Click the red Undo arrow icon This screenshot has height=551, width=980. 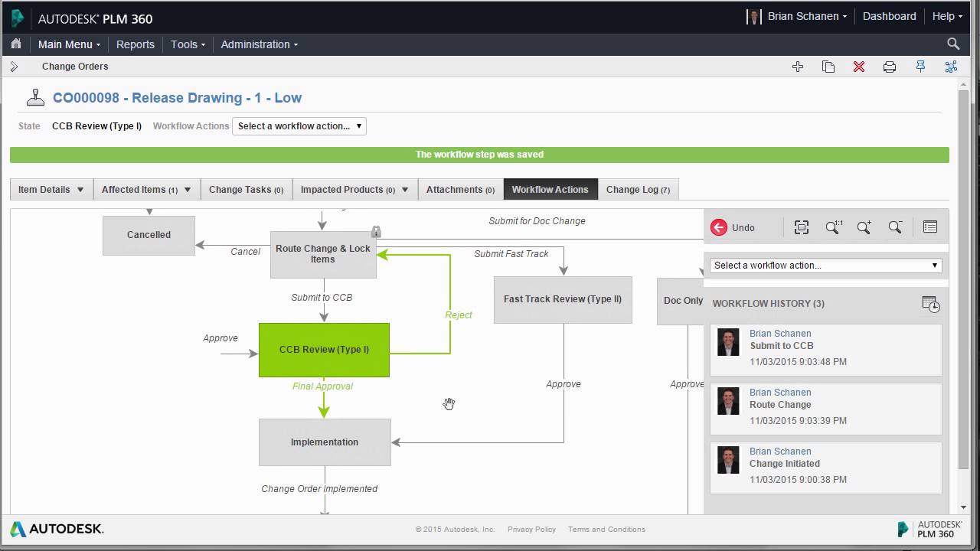point(718,227)
